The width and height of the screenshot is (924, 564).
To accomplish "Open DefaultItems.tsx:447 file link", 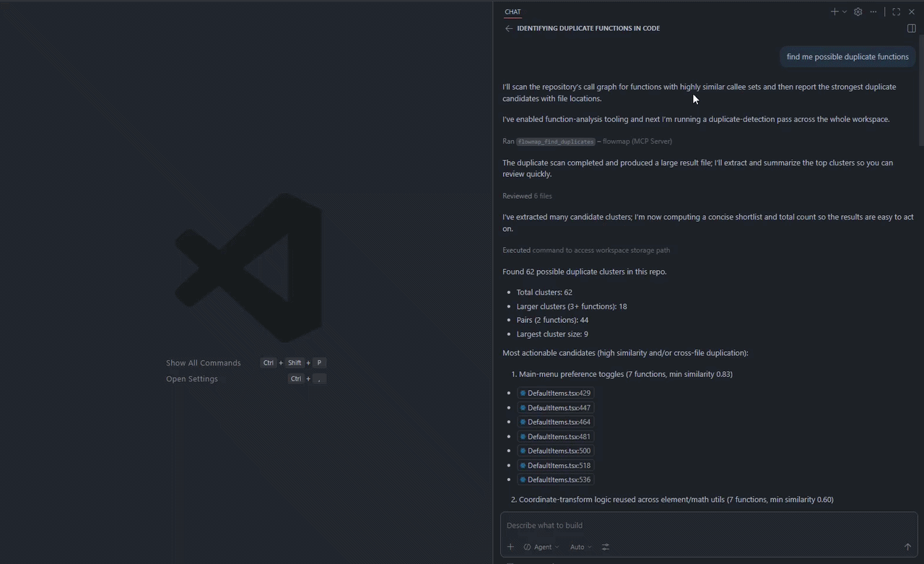I will pos(555,407).
